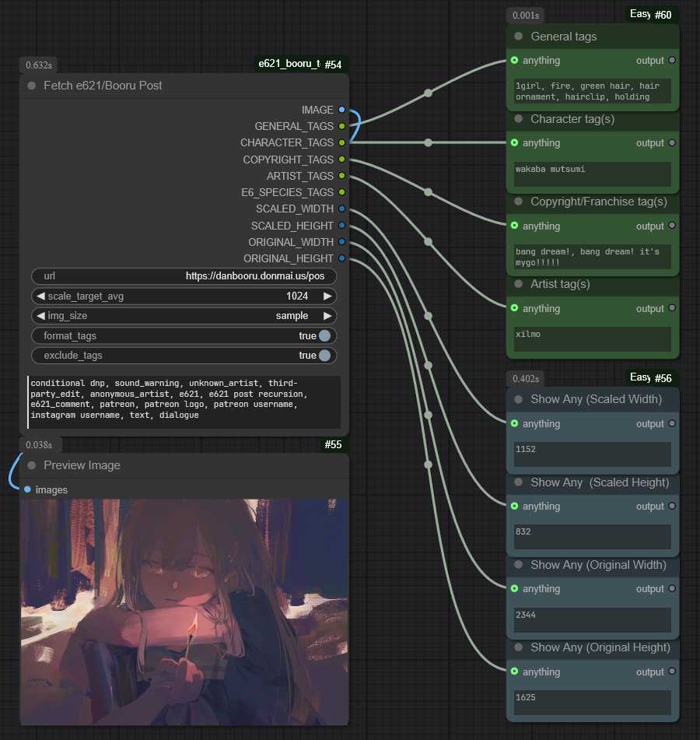The width and height of the screenshot is (700, 740).
Task: Select next img_size option with right arrow
Action: coord(327,316)
